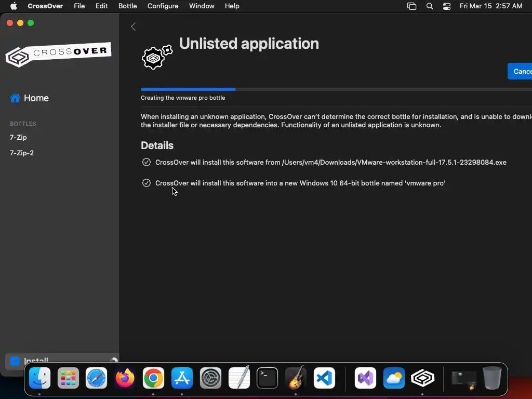Open Control Center in menu bar

click(x=447, y=6)
